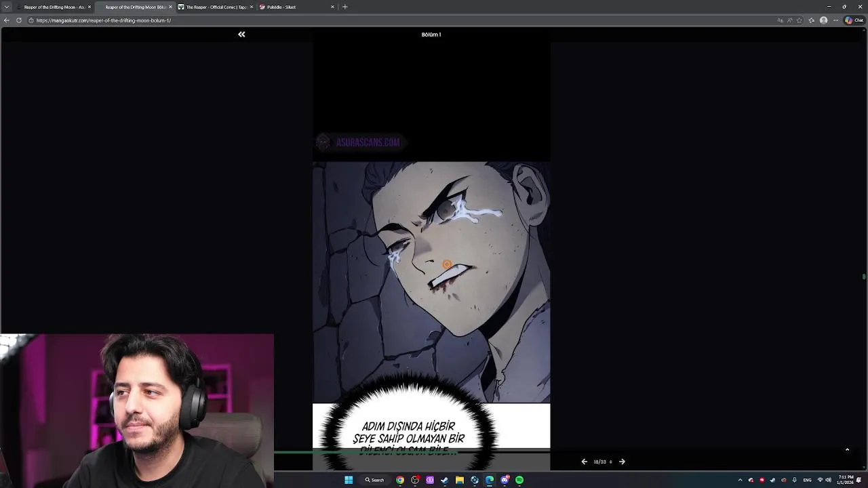The height and width of the screenshot is (488, 868).
Task: Open browser settings and more menu
Action: (x=835, y=20)
